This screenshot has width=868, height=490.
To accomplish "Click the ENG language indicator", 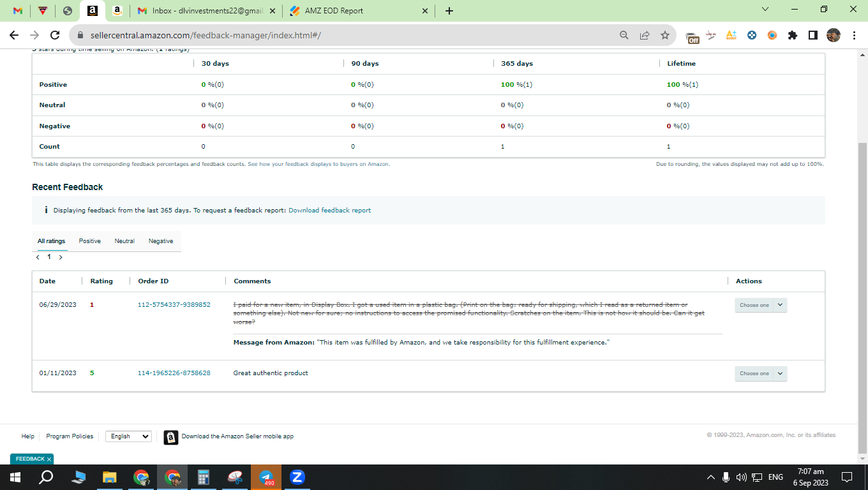I will [x=775, y=477].
